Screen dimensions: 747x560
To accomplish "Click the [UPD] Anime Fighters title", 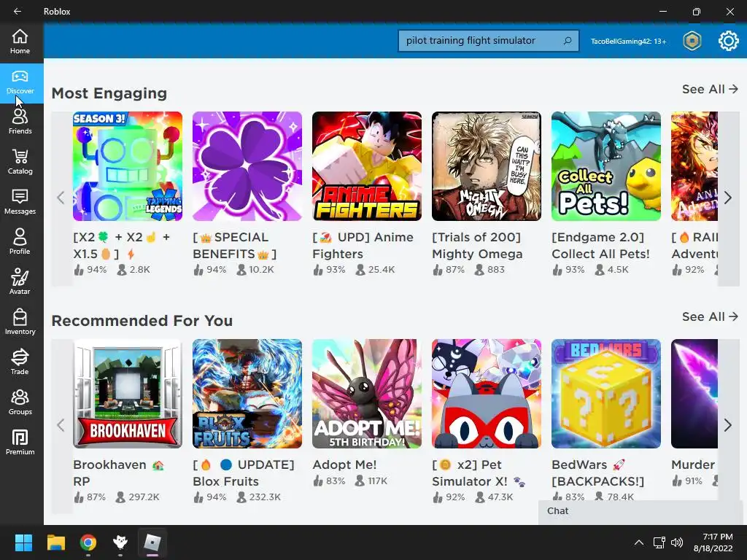I will pyautogui.click(x=363, y=246).
